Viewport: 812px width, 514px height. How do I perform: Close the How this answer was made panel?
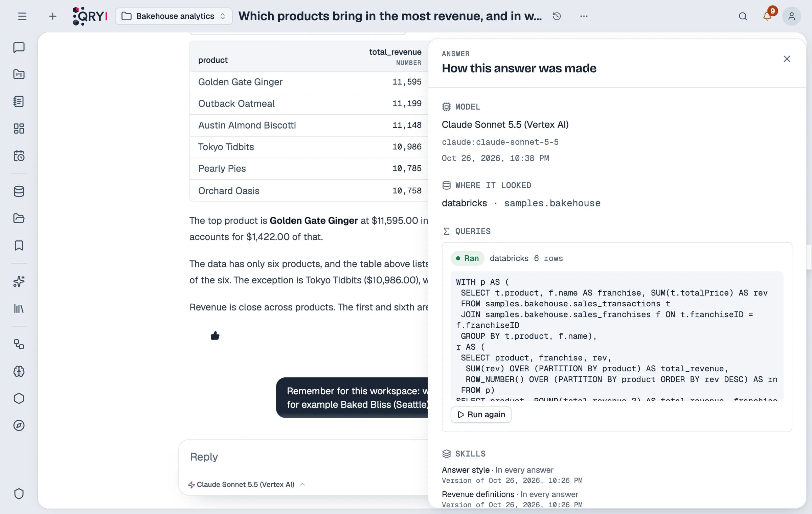tap(787, 59)
